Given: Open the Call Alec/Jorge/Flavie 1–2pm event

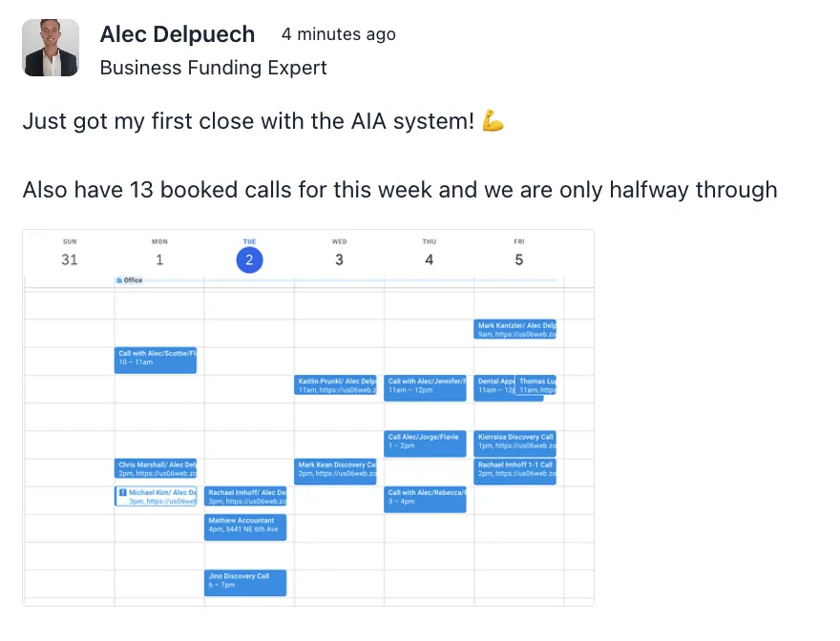Looking at the screenshot, I should (425, 442).
